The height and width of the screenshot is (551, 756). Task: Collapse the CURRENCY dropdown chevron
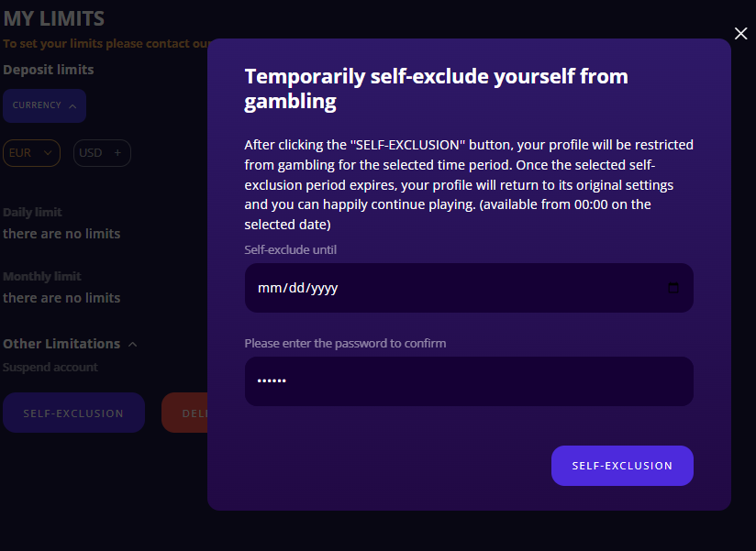[x=72, y=105]
